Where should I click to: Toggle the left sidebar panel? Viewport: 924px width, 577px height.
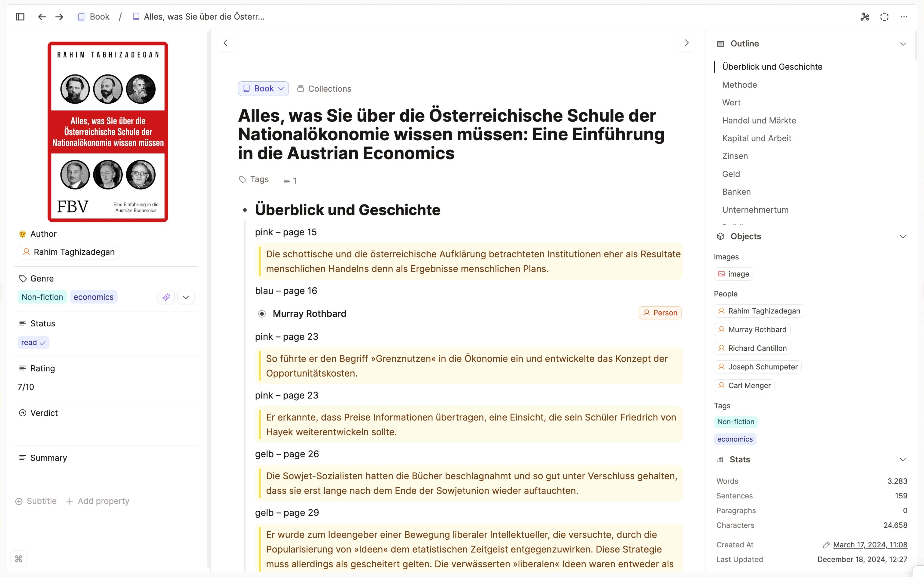[20, 16]
